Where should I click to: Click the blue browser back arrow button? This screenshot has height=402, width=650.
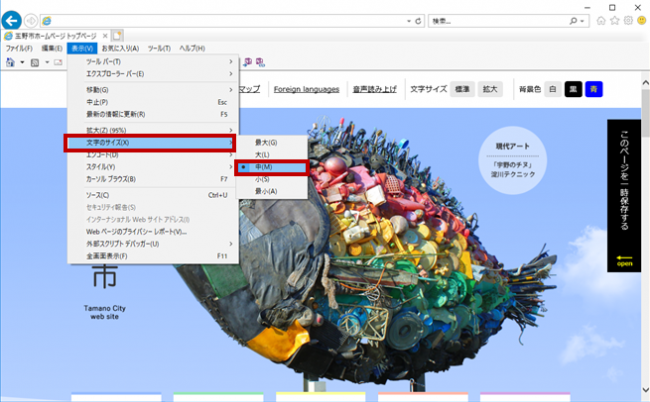12,20
